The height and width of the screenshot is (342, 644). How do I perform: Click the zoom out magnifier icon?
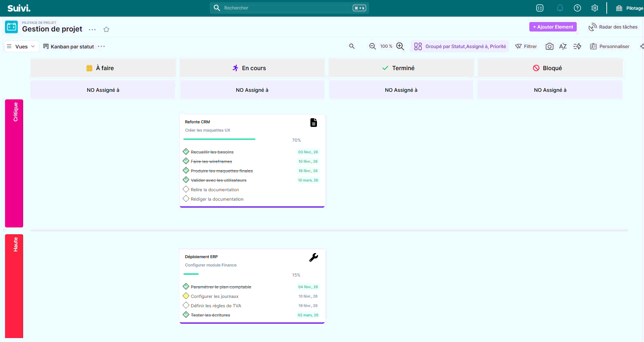pyautogui.click(x=372, y=46)
